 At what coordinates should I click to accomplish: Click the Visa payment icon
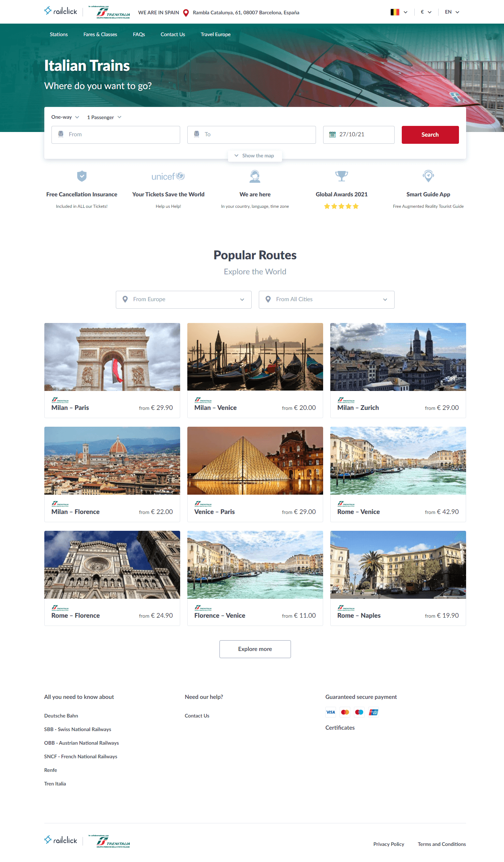(x=331, y=712)
